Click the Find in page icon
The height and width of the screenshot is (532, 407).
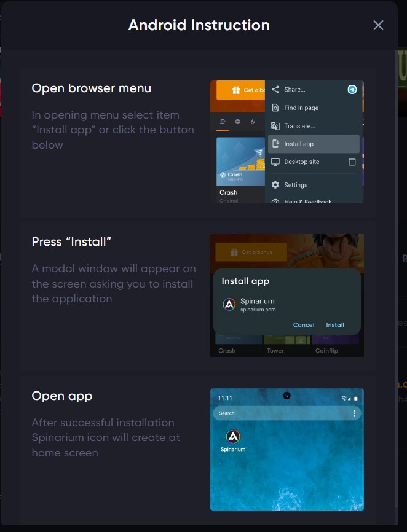(275, 108)
